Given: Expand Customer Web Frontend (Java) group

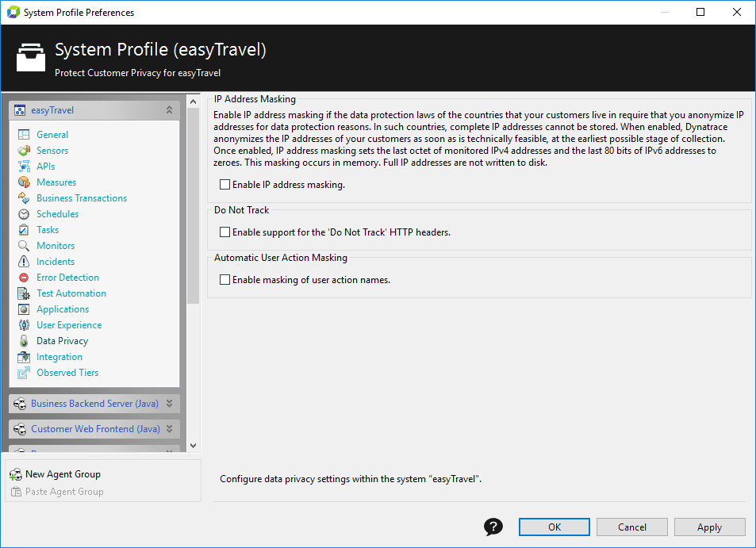Looking at the screenshot, I should tap(169, 428).
